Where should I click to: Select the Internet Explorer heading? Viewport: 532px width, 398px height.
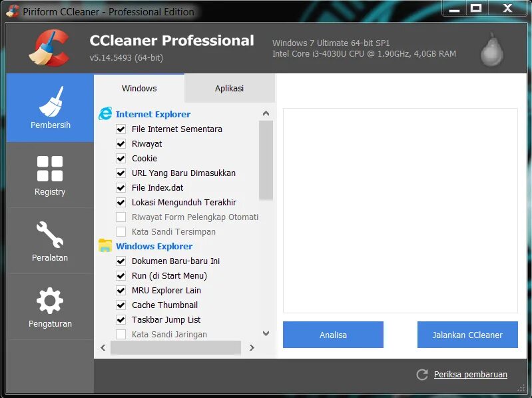(153, 114)
